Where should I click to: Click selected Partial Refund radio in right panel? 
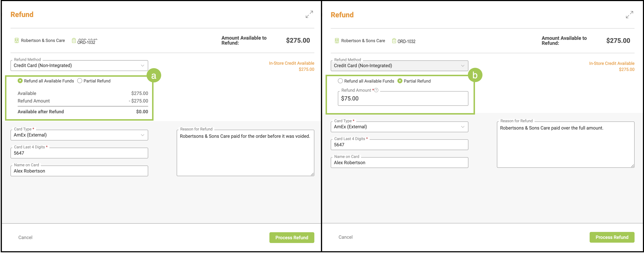400,81
